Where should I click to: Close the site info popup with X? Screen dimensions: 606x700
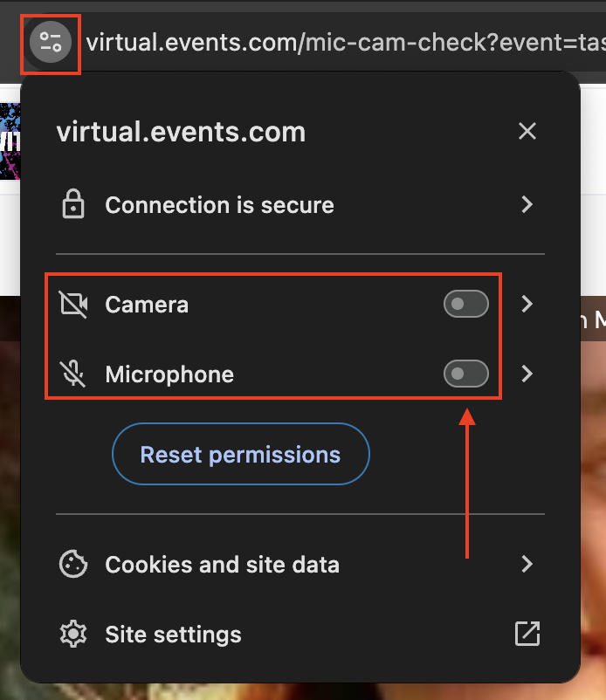coord(527,132)
